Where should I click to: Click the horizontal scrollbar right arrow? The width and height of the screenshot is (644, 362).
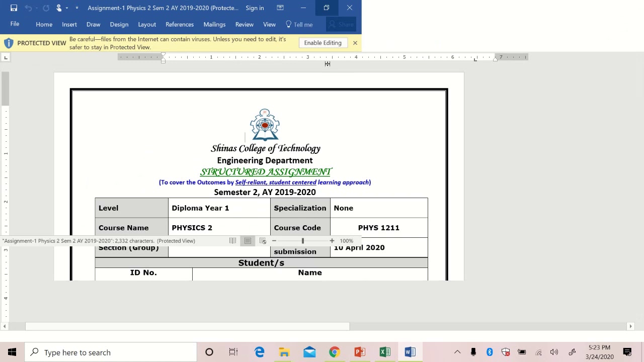(x=630, y=326)
